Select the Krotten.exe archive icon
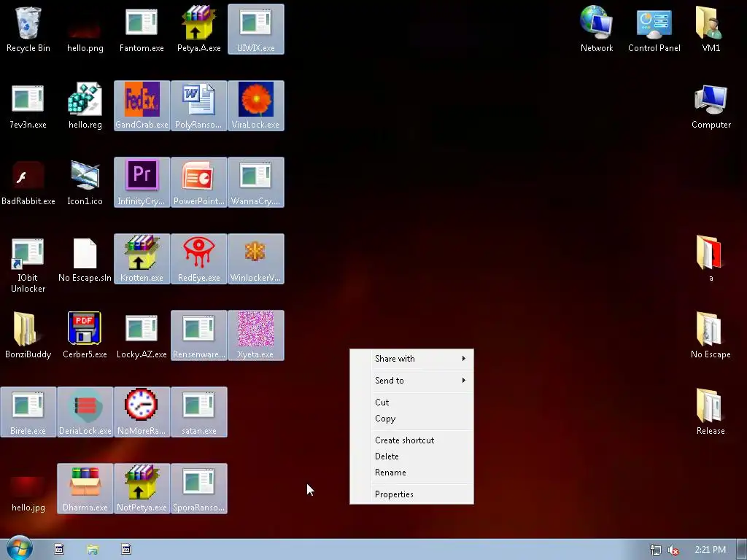The width and height of the screenshot is (747, 560). click(142, 259)
